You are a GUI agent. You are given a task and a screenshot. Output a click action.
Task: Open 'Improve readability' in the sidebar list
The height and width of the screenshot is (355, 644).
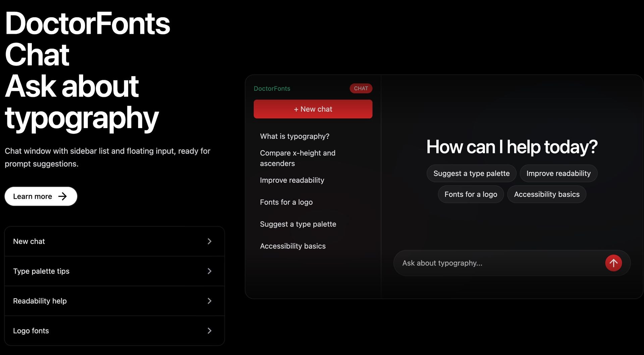(x=292, y=180)
